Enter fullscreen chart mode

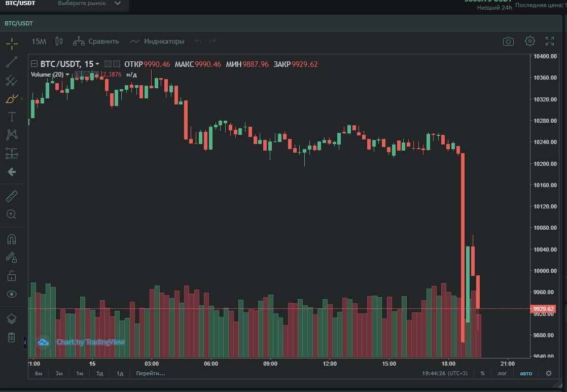coord(550,42)
